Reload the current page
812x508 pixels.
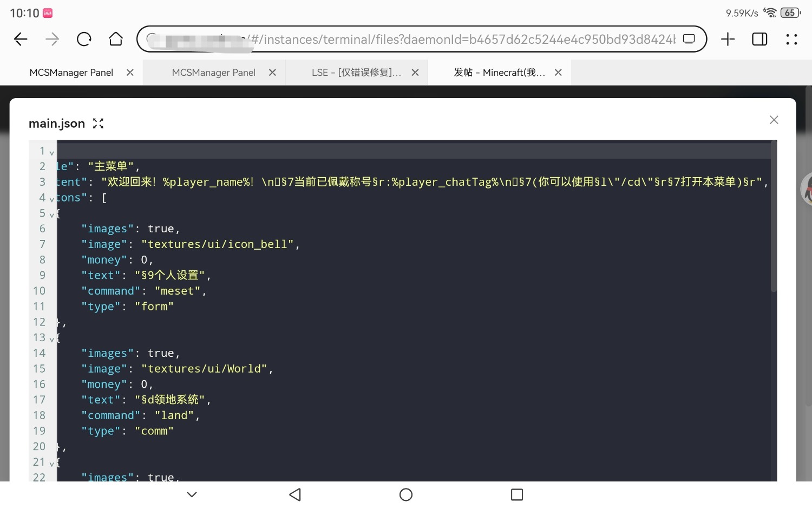84,39
